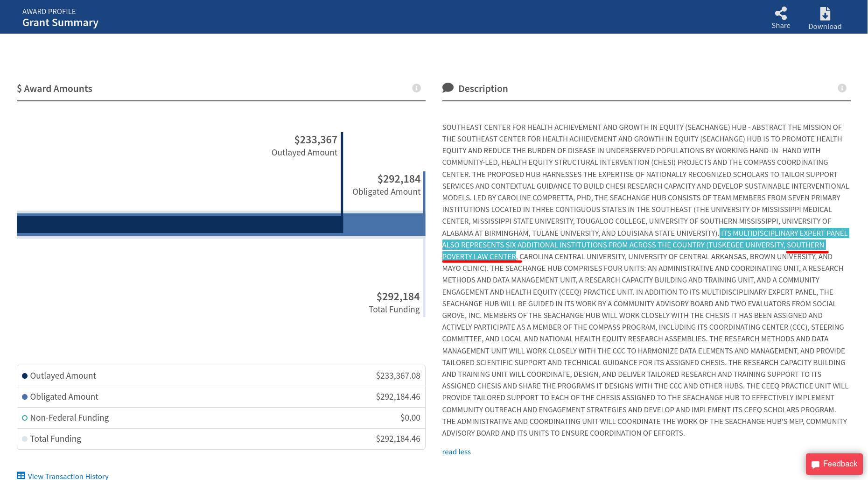Click the Download icon in header
This screenshot has height=480, width=868.
click(x=825, y=14)
